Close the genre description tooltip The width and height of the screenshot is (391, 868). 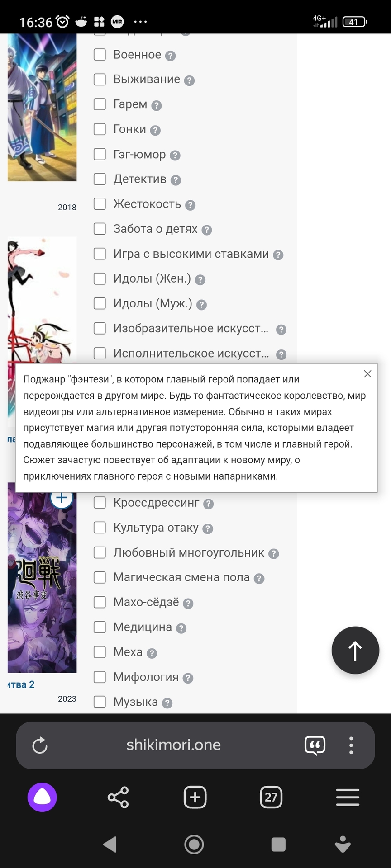367,374
